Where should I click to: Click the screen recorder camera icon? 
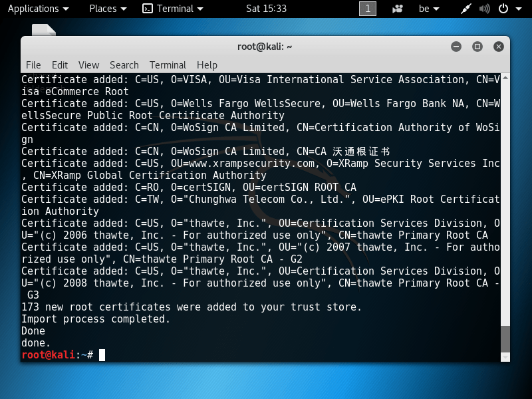[x=398, y=9]
